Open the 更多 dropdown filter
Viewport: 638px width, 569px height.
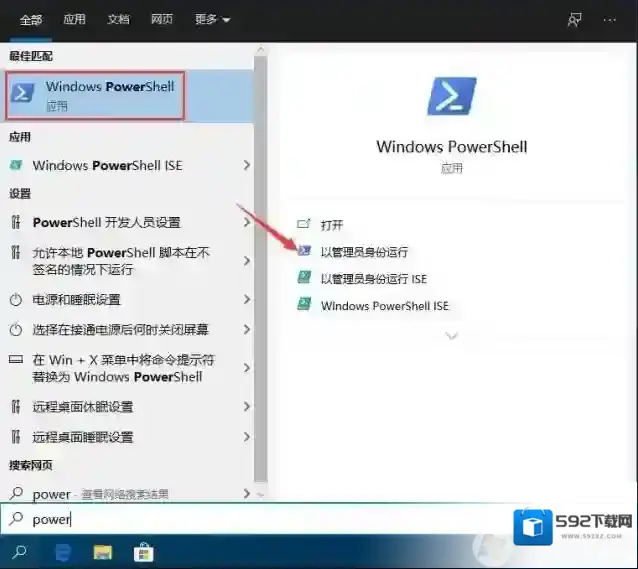pos(211,19)
